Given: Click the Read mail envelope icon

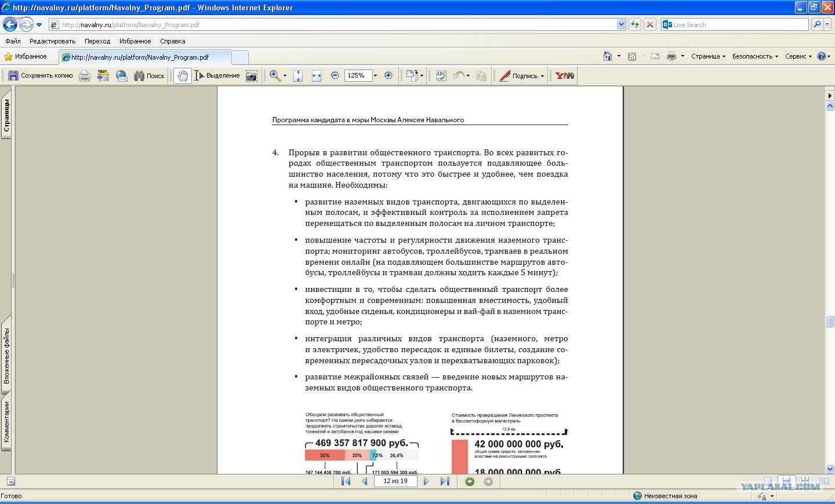Looking at the screenshot, I should [655, 56].
